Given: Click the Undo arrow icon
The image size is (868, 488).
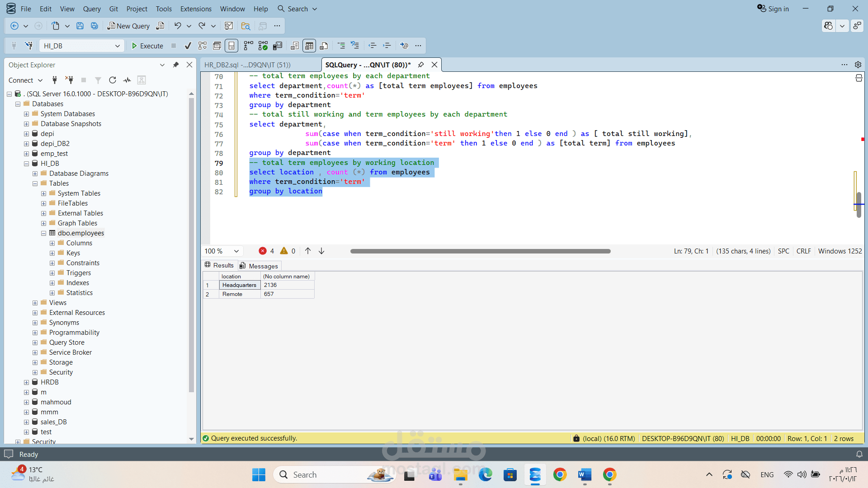Looking at the screenshot, I should (178, 26).
